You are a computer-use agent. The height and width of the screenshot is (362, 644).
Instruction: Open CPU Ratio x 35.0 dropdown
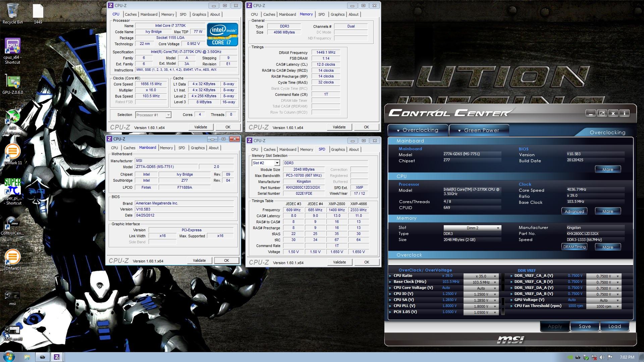[x=481, y=276]
